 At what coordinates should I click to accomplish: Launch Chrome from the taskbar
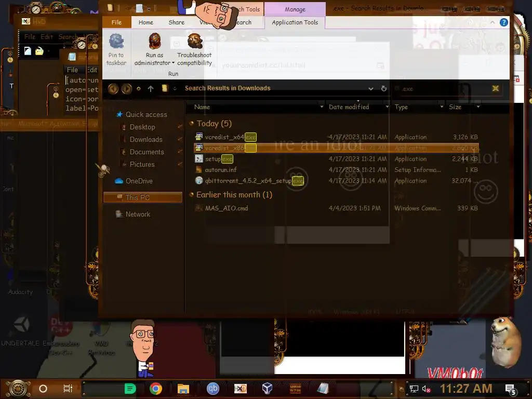[x=156, y=389]
